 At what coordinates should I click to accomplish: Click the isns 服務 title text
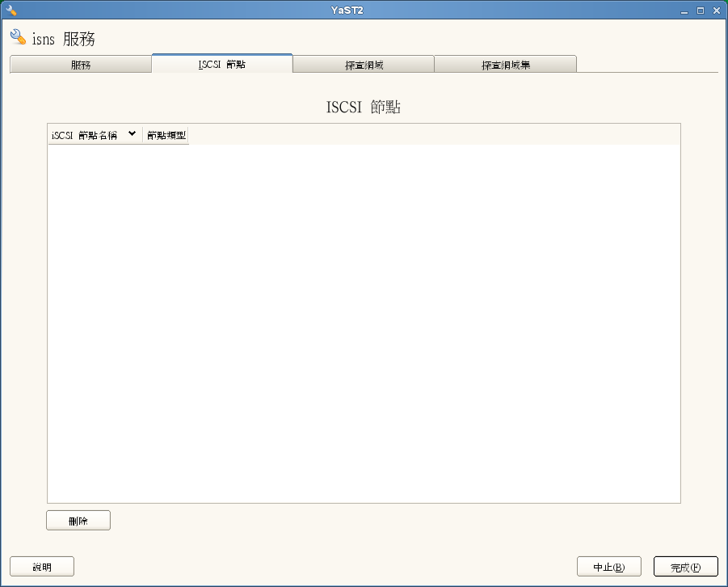coord(64,39)
